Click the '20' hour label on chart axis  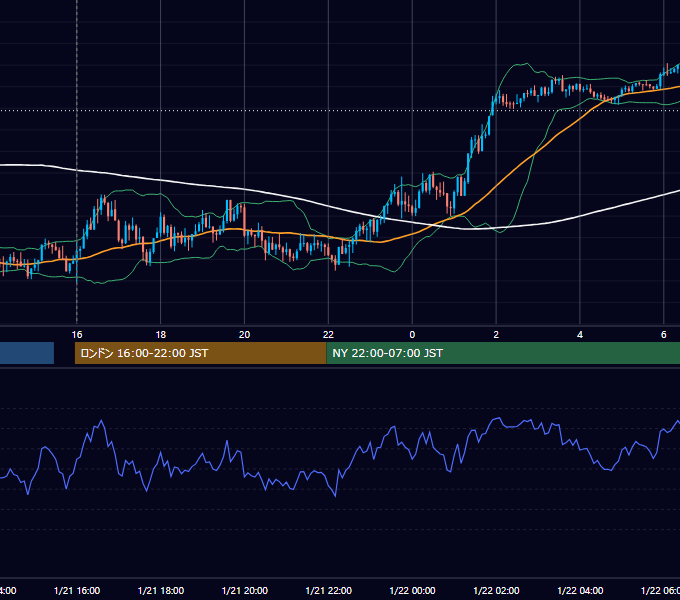(245, 335)
